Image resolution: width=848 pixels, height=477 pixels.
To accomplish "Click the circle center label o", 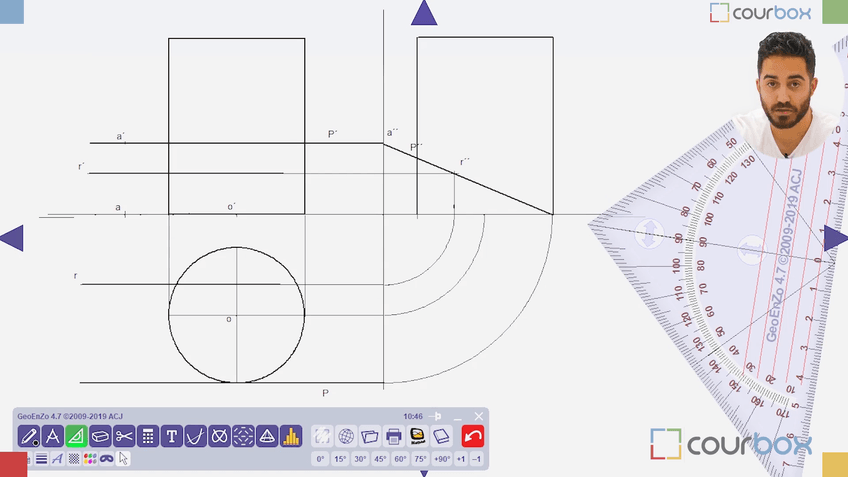I will coord(229,320).
